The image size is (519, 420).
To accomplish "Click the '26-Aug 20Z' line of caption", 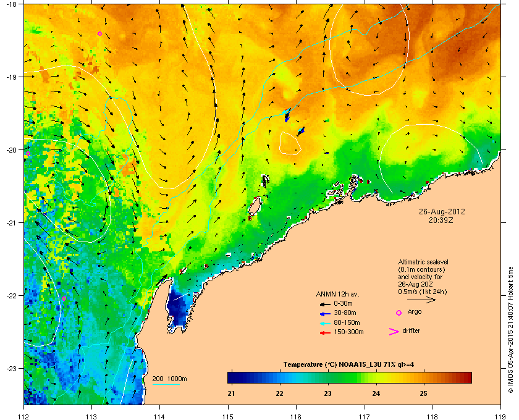I will coord(416,284).
